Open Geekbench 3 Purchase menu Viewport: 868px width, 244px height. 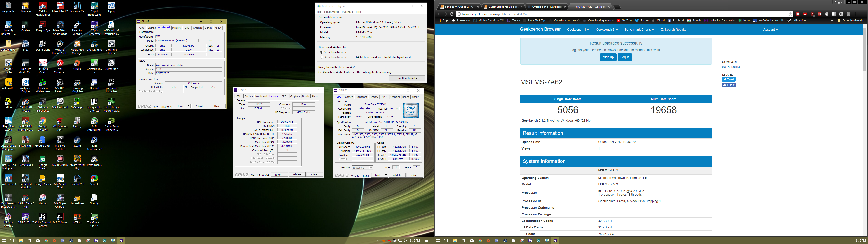click(x=347, y=12)
